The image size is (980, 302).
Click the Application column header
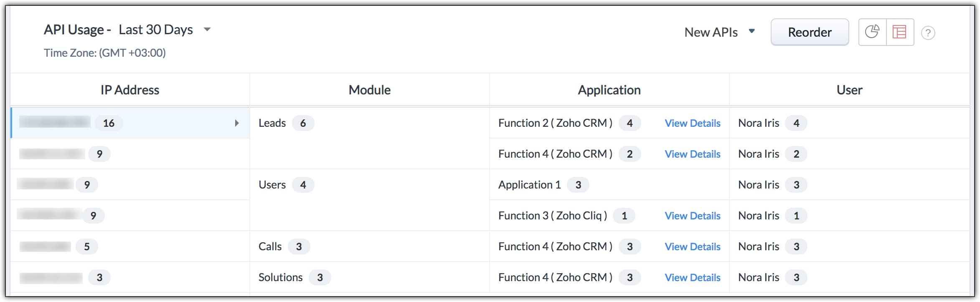[609, 90]
